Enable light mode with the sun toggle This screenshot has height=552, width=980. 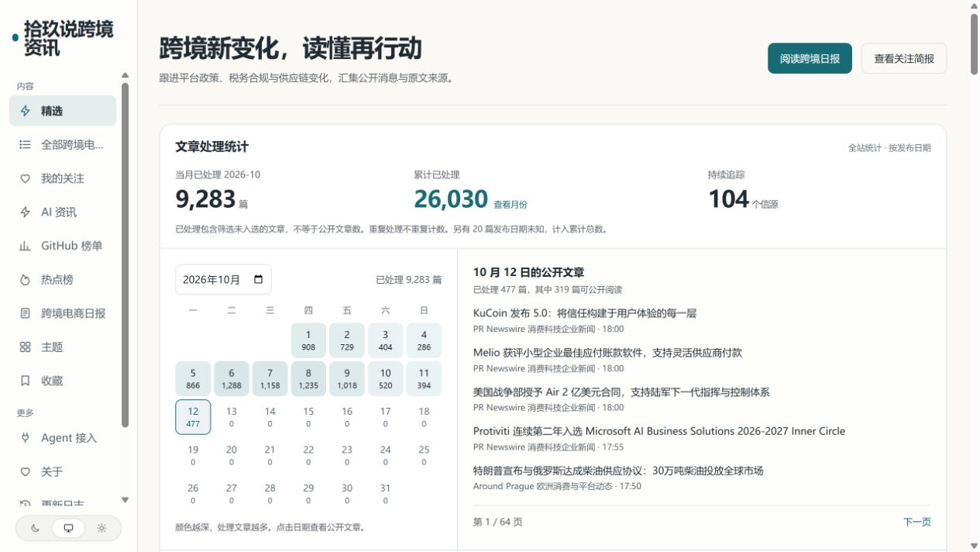click(x=101, y=528)
